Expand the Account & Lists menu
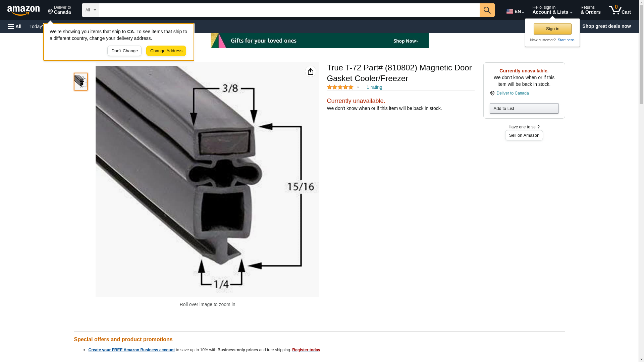The height and width of the screenshot is (362, 644). (x=552, y=10)
